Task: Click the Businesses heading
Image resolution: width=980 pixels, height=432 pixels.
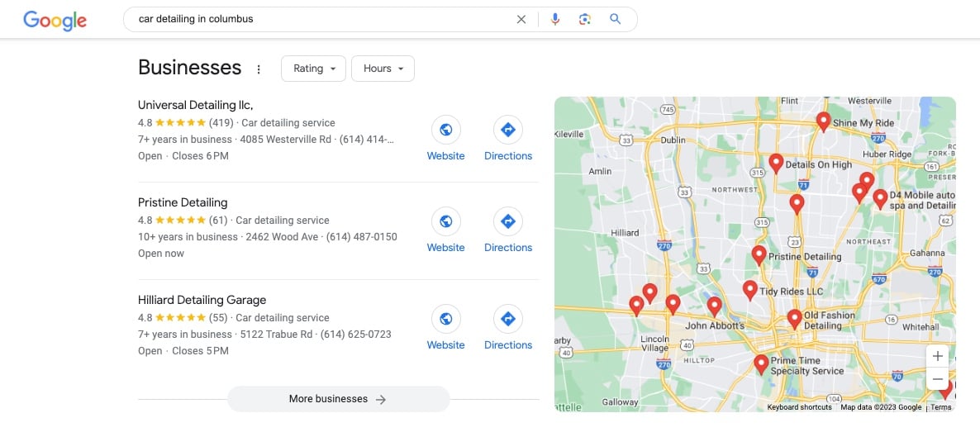Action: point(189,68)
